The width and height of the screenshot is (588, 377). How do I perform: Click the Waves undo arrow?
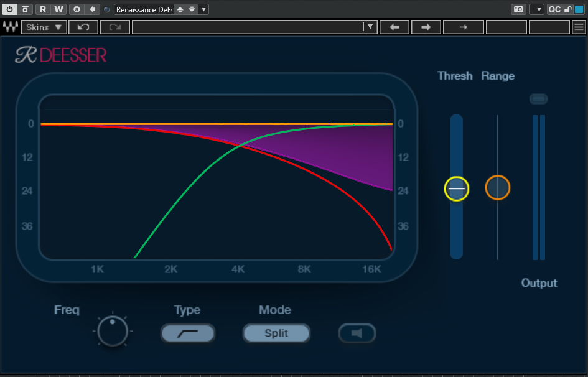pyautogui.click(x=83, y=27)
